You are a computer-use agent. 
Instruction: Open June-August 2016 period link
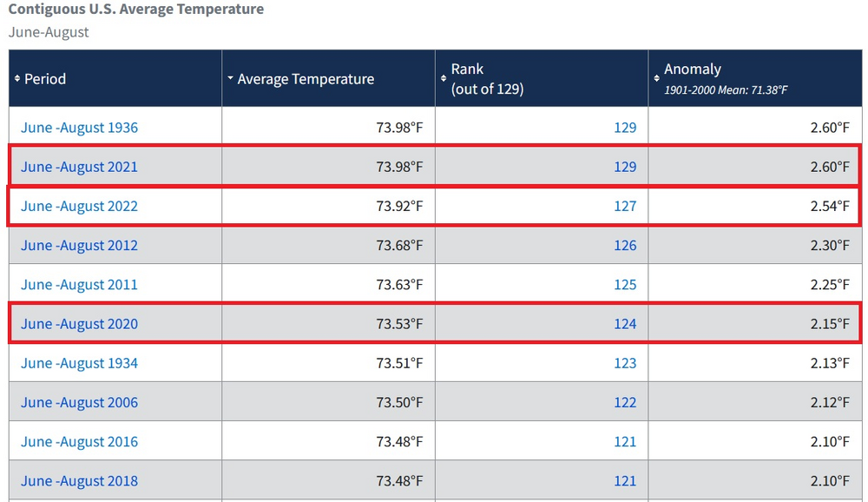point(79,442)
